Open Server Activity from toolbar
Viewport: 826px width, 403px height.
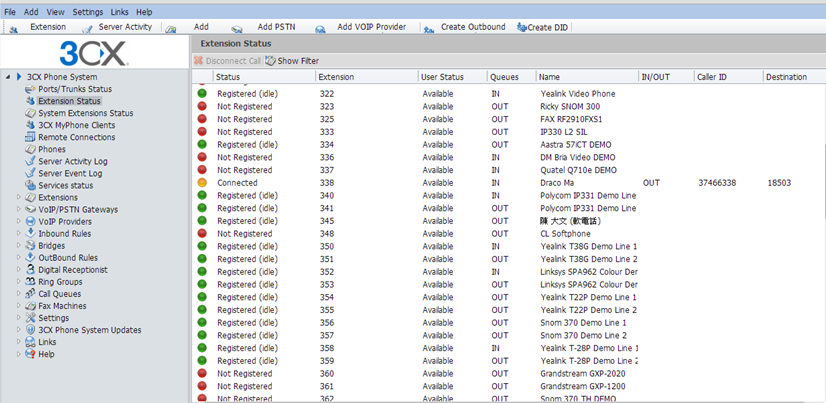coord(118,27)
